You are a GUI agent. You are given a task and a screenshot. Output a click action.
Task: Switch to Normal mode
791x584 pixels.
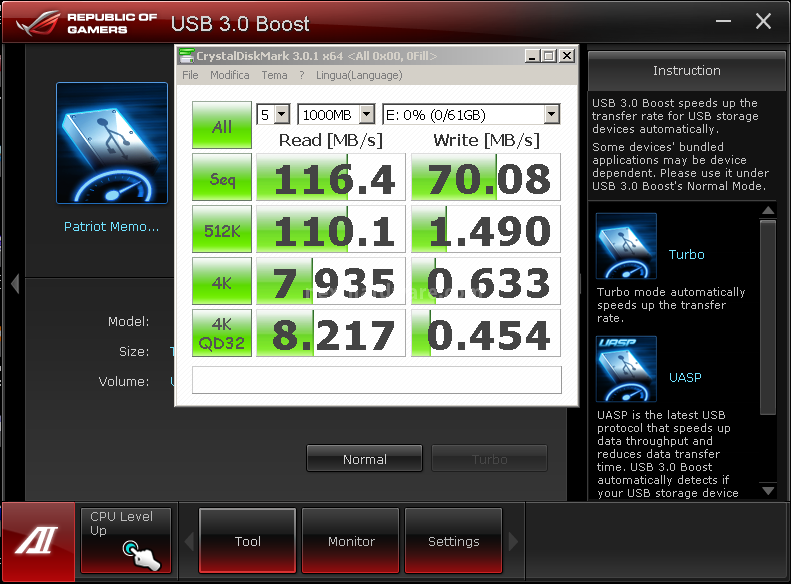[364, 458]
